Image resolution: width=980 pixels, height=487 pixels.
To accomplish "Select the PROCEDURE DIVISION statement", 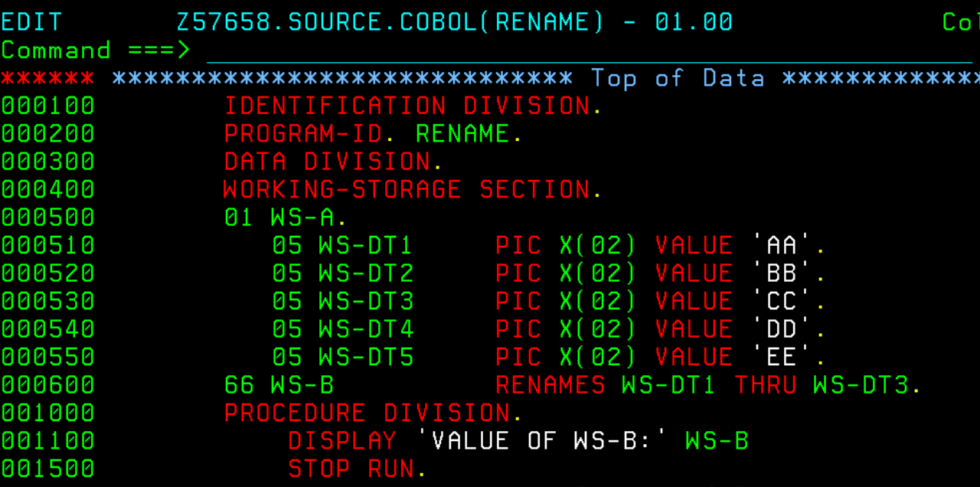I will click(367, 412).
